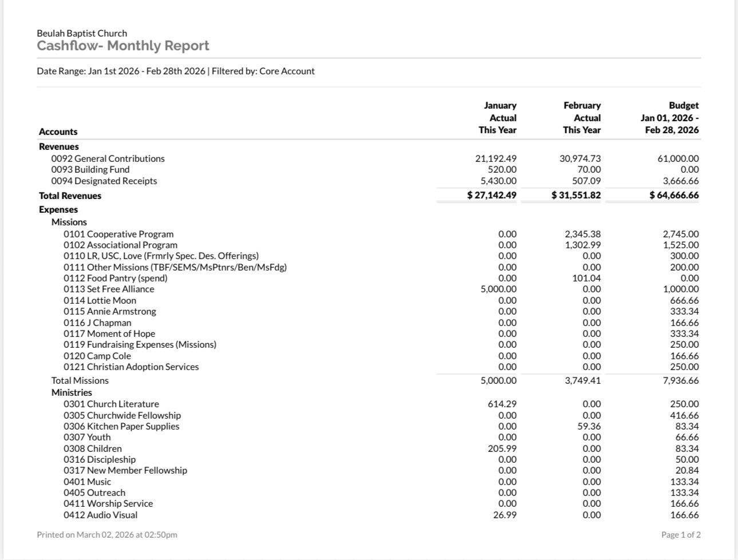Screen dimensions: 738x560
Task: Click the Date Range filter line
Action: (x=176, y=71)
